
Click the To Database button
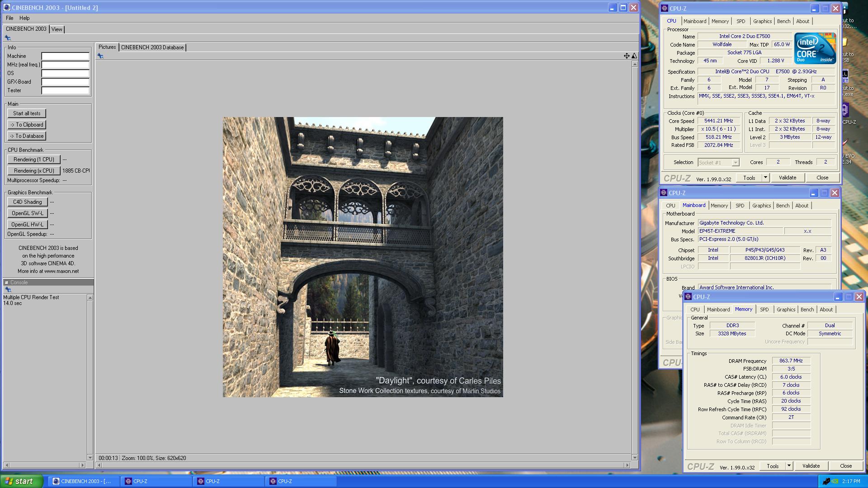click(27, 136)
